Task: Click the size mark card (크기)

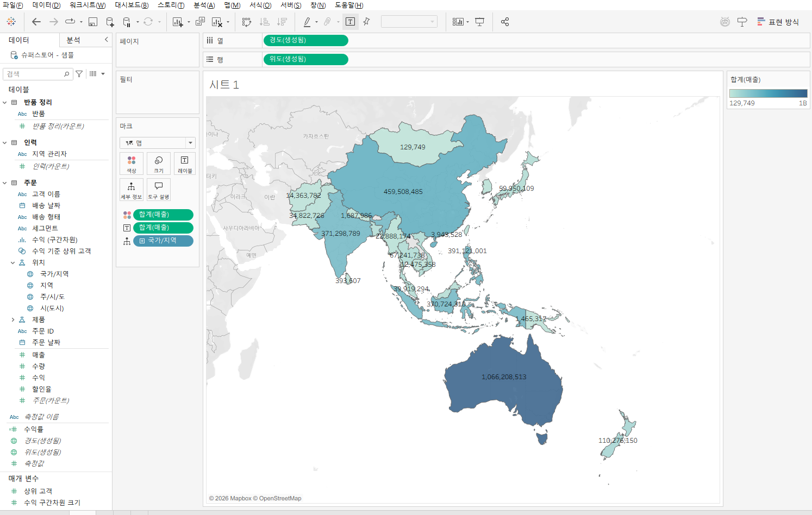Action: (x=159, y=164)
